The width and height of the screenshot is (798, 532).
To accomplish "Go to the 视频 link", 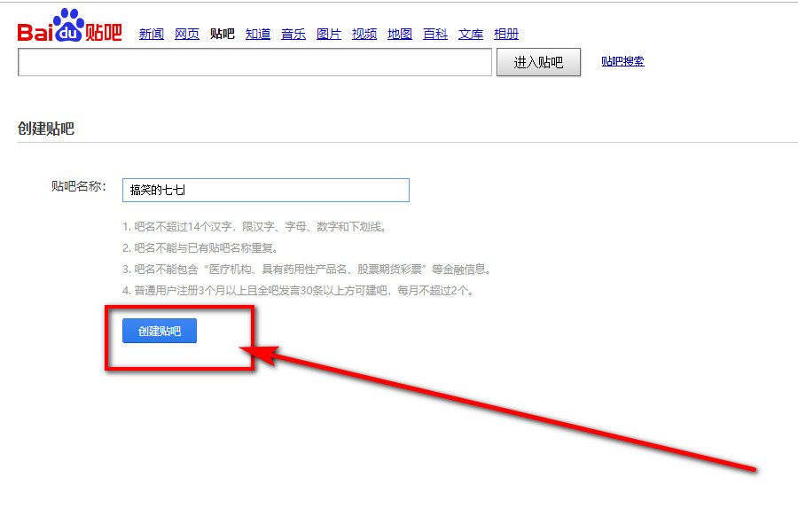I will click(x=364, y=35).
